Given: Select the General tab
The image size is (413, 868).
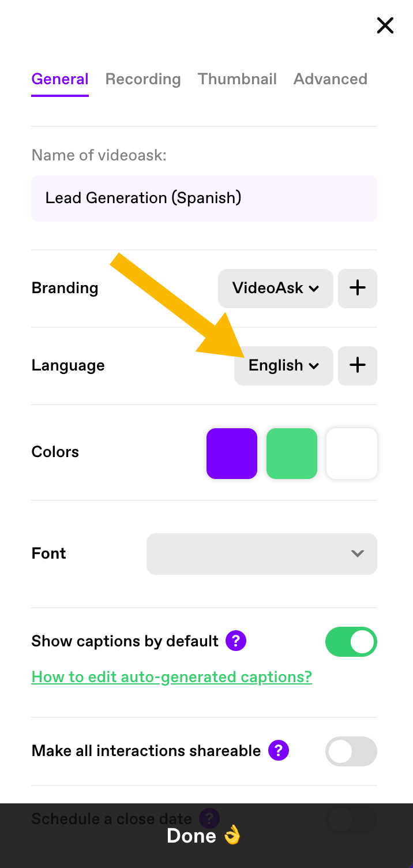Looking at the screenshot, I should click(60, 79).
